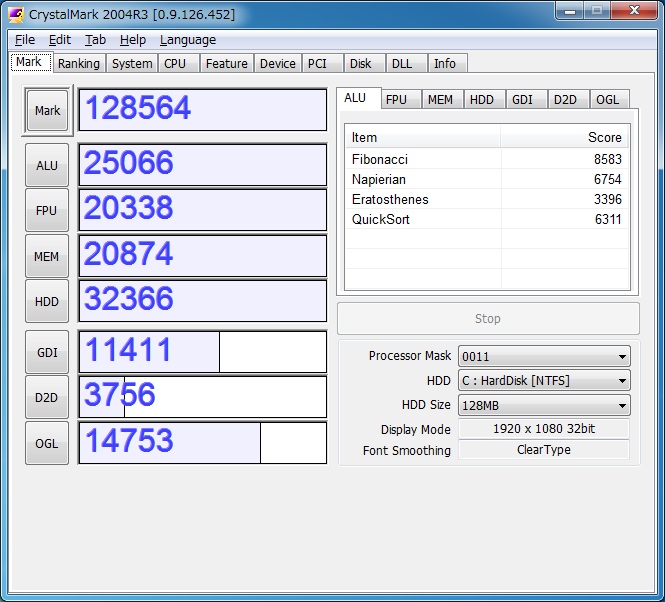Run the ALU benchmark button
The image size is (665, 602).
47,165
